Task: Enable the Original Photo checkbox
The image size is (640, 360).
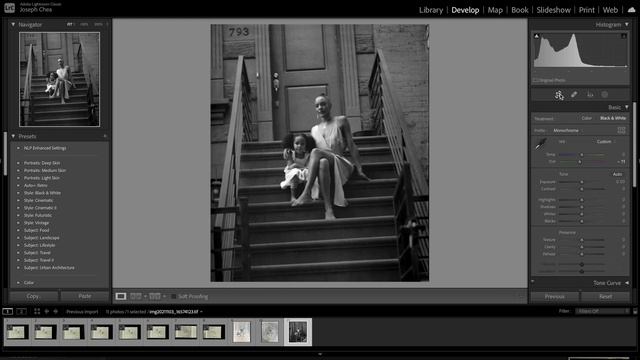Action: click(x=536, y=80)
